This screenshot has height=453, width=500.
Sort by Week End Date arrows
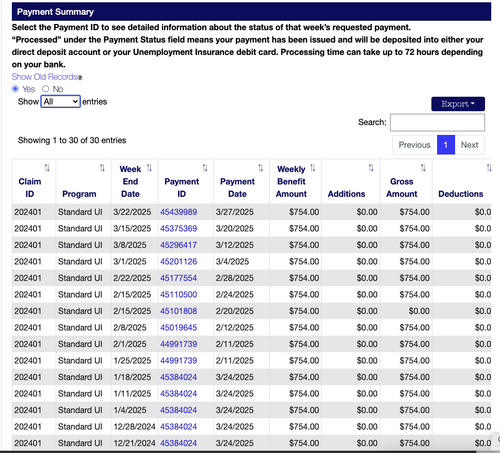click(149, 168)
